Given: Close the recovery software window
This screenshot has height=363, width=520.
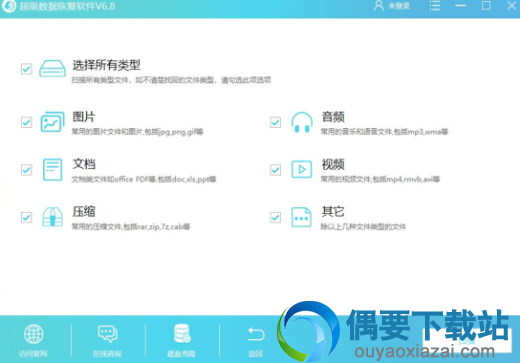Looking at the screenshot, I should (512, 6).
